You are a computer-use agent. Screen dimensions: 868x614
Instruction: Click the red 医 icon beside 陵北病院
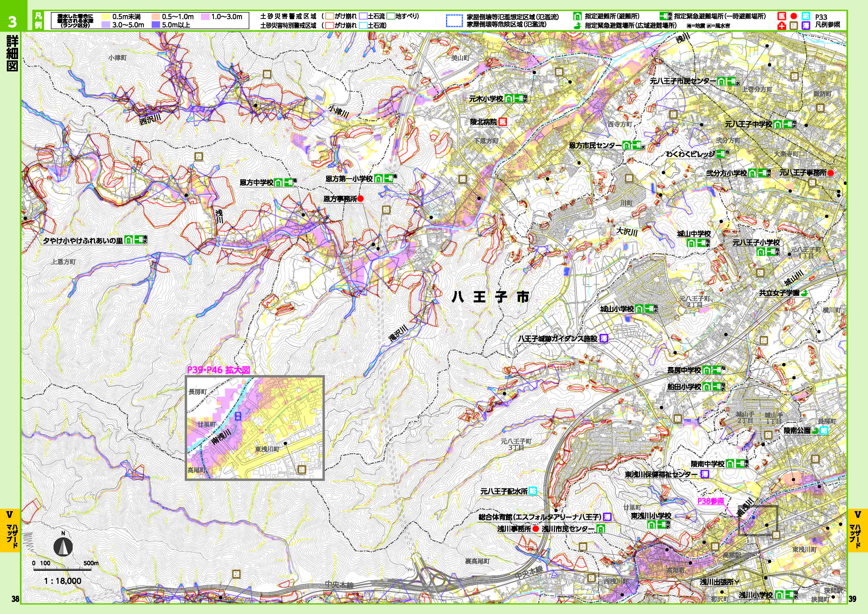[x=502, y=122]
